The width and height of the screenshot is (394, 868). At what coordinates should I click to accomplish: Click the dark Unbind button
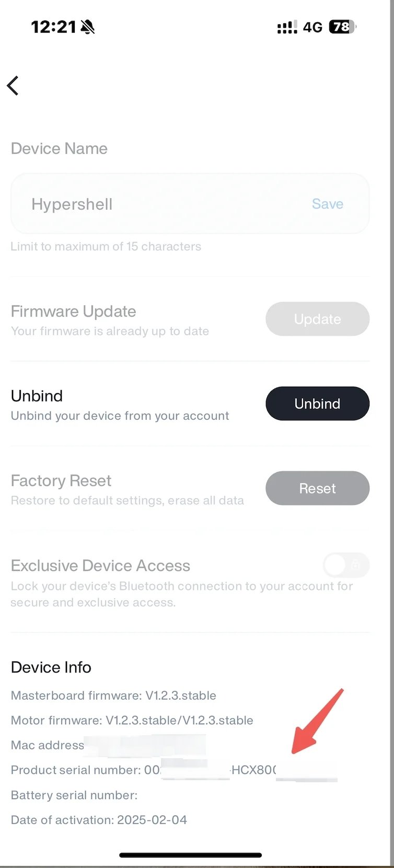(x=318, y=404)
